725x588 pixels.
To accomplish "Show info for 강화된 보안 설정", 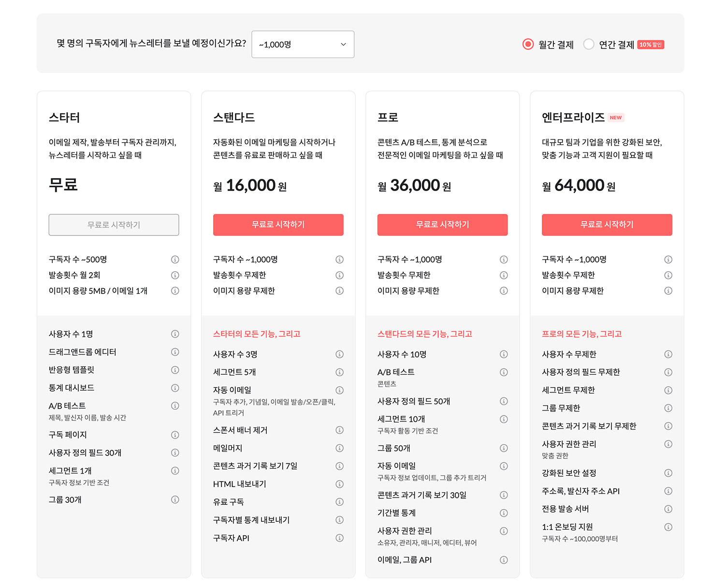I will 668,473.
